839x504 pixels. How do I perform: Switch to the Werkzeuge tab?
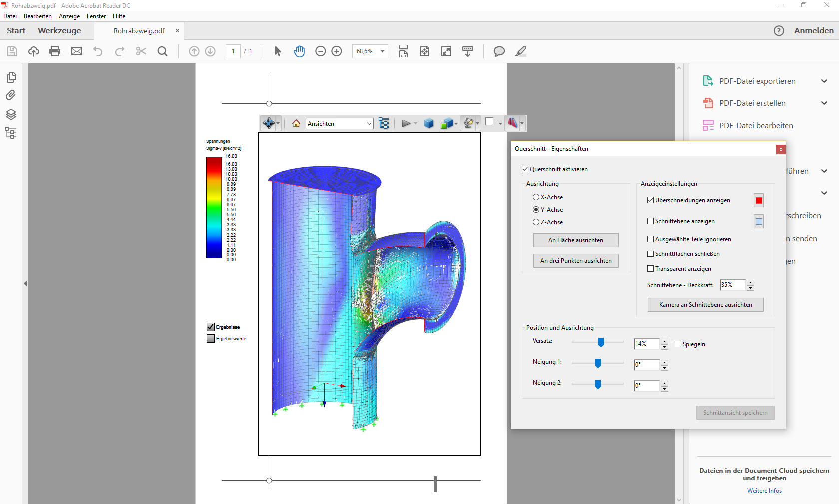tap(59, 31)
